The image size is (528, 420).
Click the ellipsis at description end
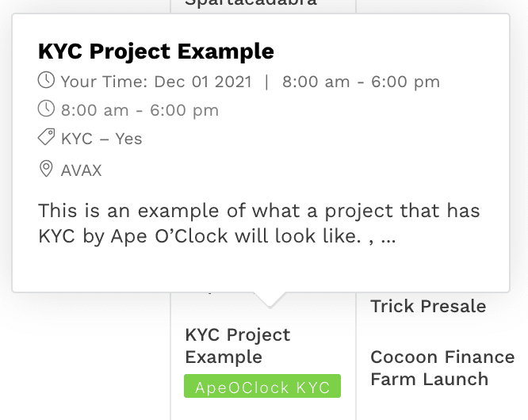(388, 239)
